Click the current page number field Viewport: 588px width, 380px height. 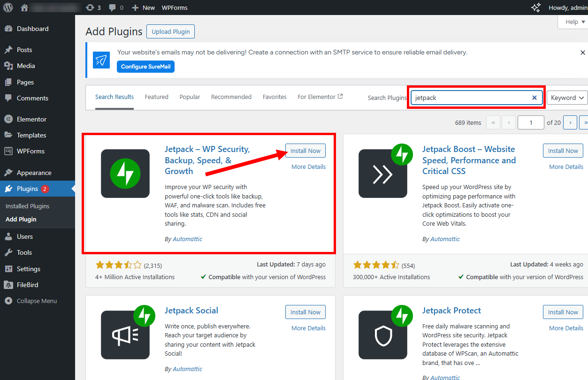[531, 122]
